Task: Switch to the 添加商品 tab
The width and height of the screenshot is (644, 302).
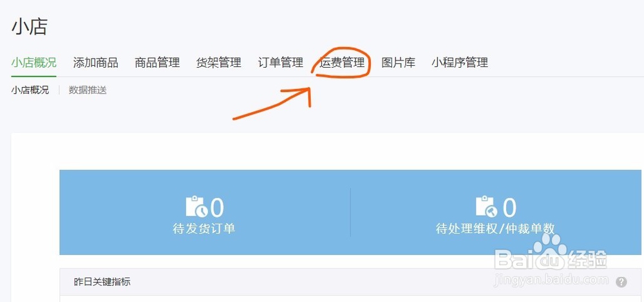Action: pyautogui.click(x=96, y=62)
